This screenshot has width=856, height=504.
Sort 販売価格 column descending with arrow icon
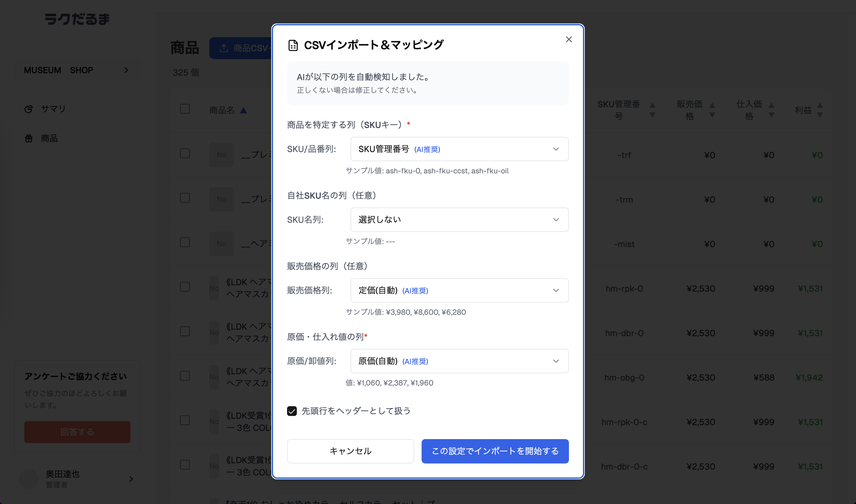tap(711, 115)
